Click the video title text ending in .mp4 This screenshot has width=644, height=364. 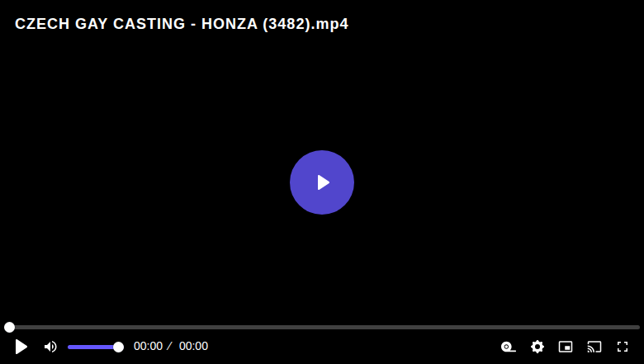(x=182, y=24)
